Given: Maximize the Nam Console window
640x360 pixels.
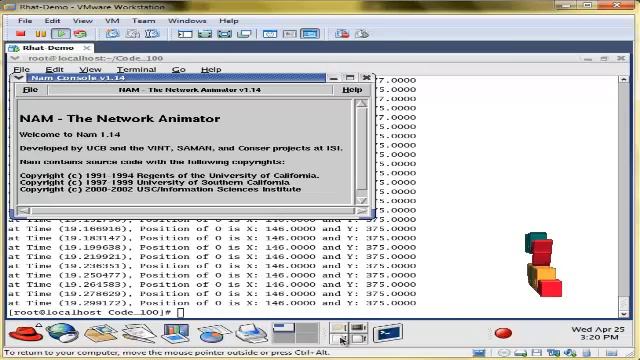Looking at the screenshot, I should tap(350, 78).
